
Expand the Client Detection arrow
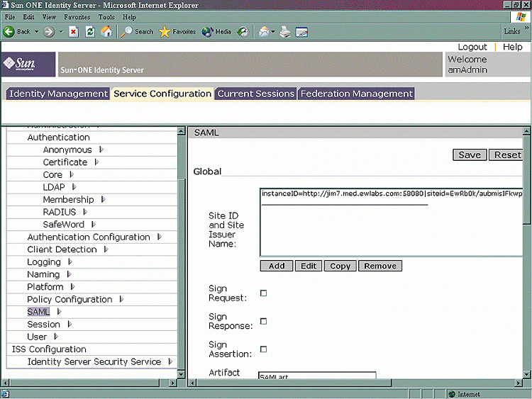106,249
